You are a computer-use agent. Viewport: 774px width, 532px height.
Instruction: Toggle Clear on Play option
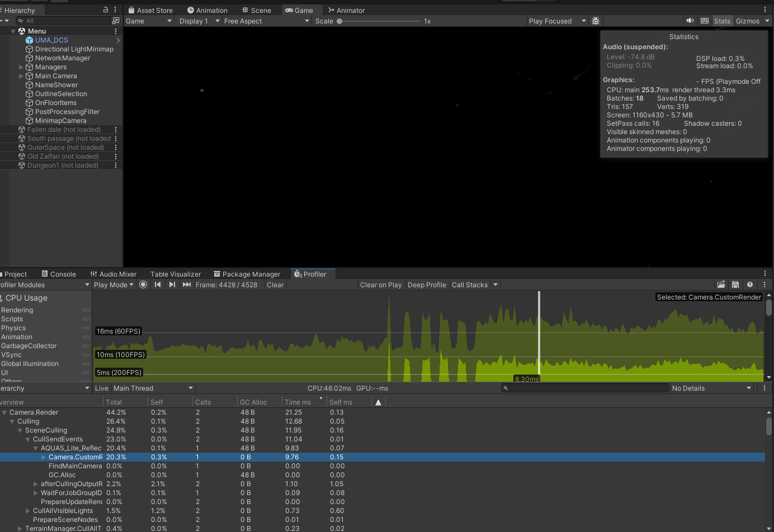click(x=380, y=284)
